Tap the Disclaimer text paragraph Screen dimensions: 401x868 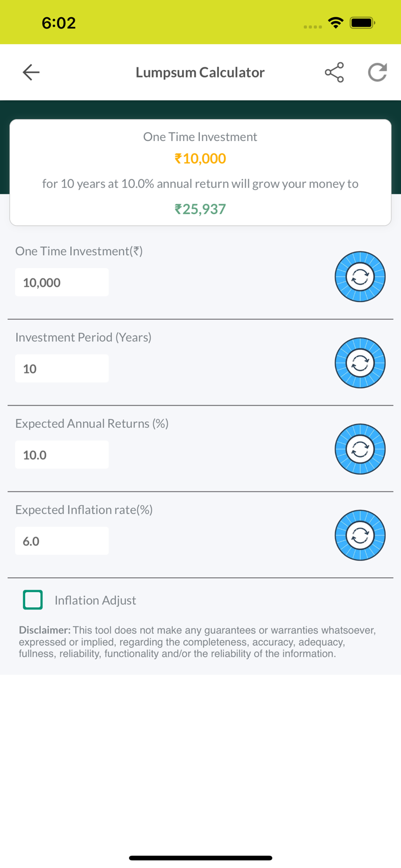click(x=198, y=642)
